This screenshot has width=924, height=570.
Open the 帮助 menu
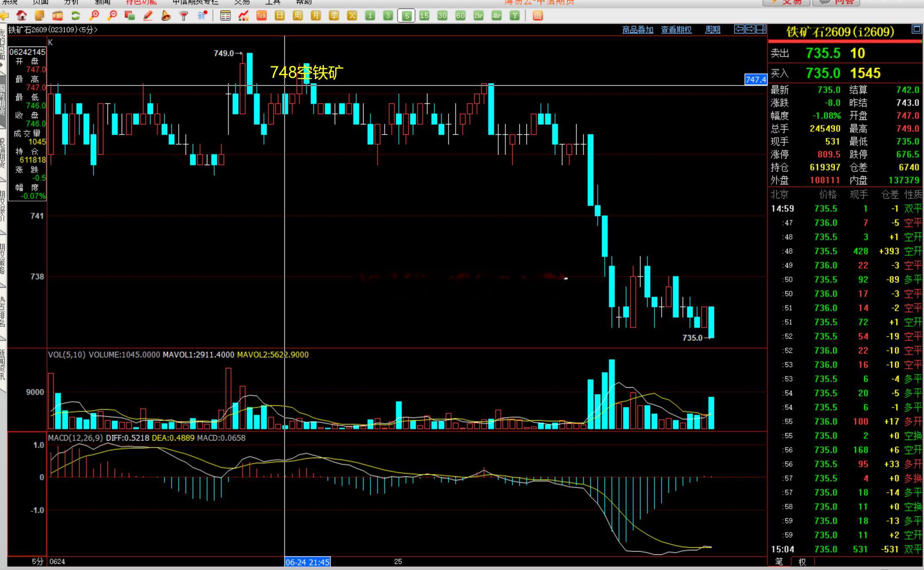pos(304,3)
